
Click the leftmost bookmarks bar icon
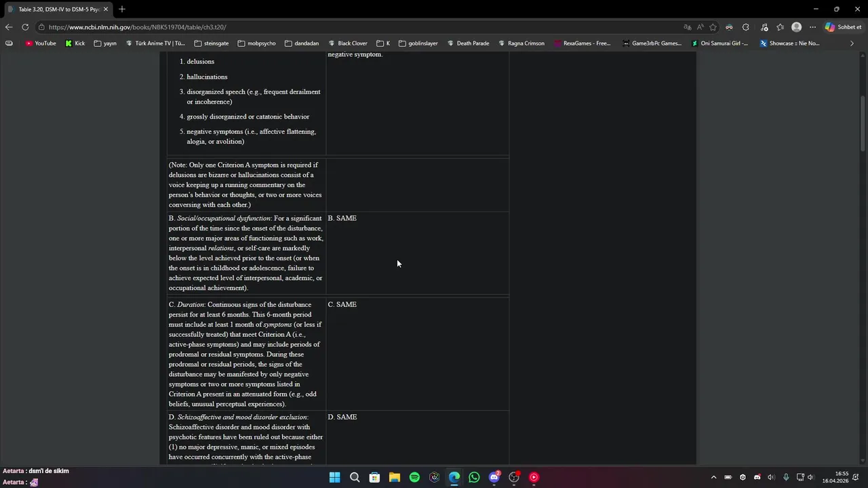(x=9, y=43)
